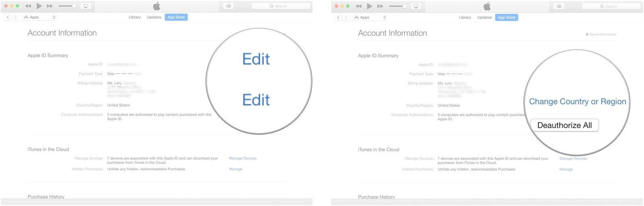Click the Up Next list icon in the left window

pos(228,6)
